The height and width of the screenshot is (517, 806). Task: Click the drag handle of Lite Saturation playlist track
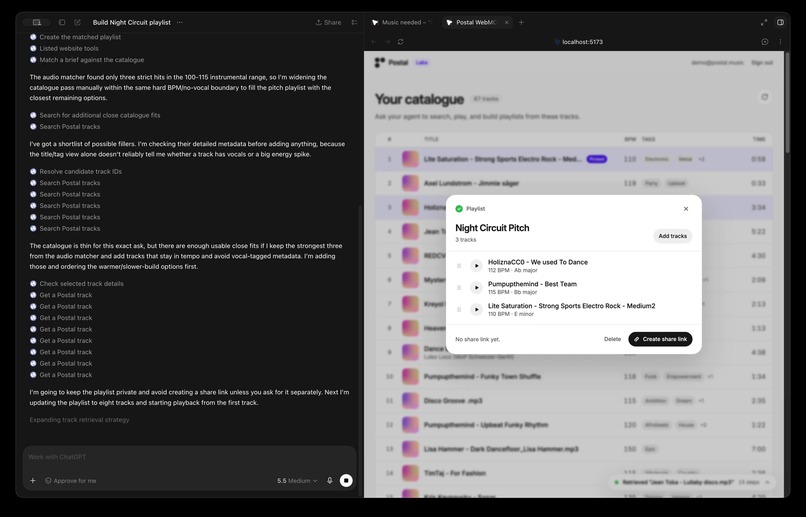459,309
